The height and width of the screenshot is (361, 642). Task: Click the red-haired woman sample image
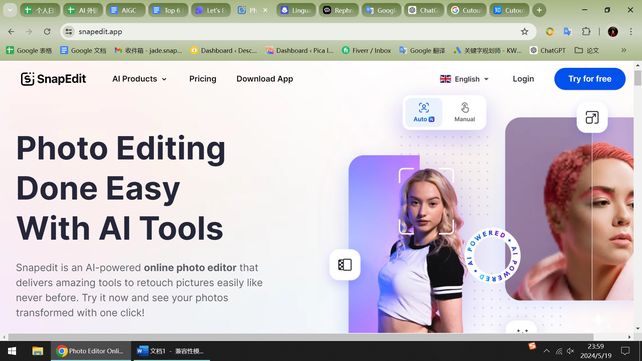[569, 209]
